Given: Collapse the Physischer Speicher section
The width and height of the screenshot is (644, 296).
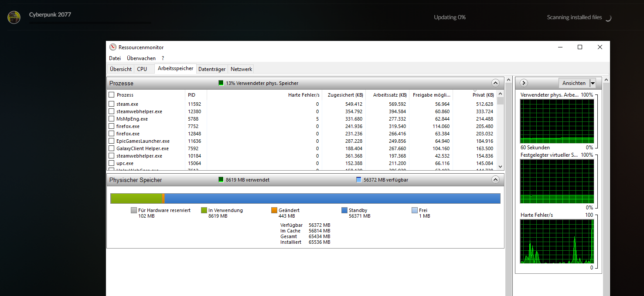Looking at the screenshot, I should pos(495,180).
